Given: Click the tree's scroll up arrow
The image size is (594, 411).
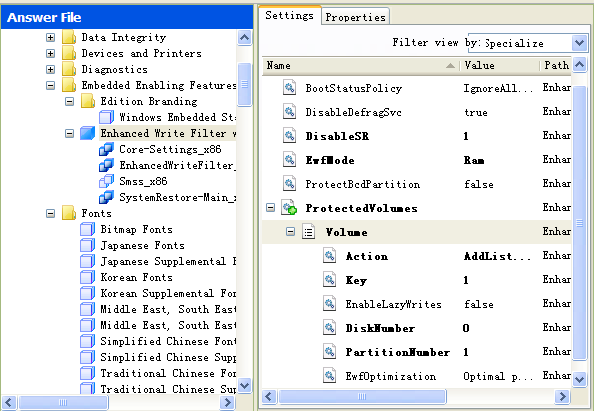Looking at the screenshot, I should [245, 38].
